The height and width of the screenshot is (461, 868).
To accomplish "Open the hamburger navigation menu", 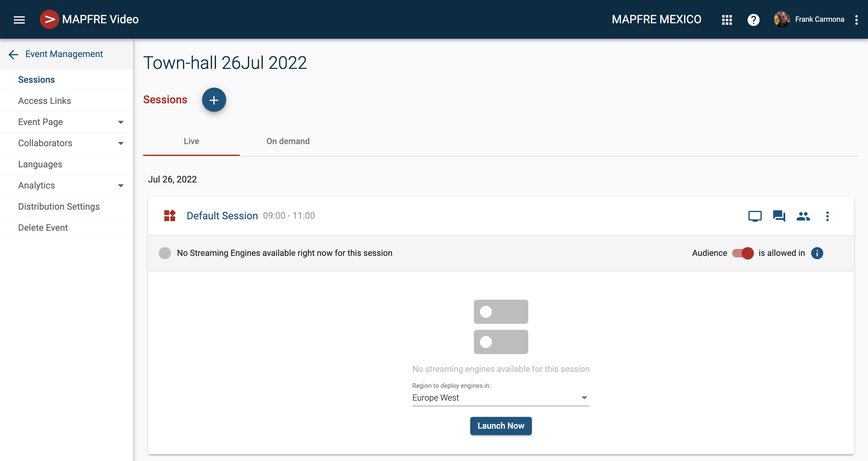I will (19, 20).
